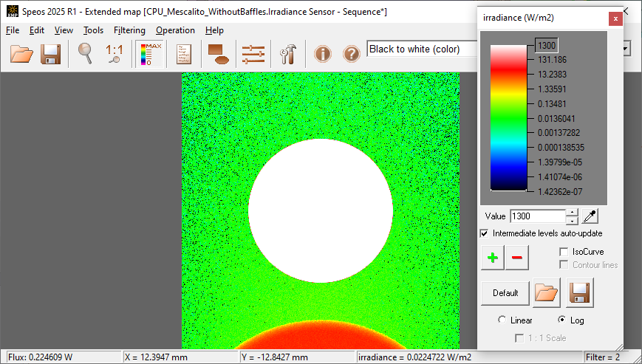Close the irradiance (W/m2) panel

click(x=615, y=18)
